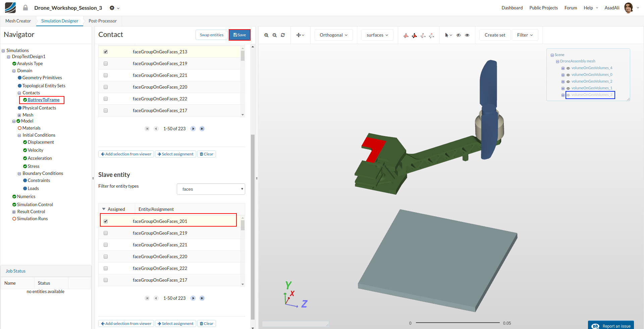644x329 pixels.
Task: Click the zoom in magnifier icon
Action: [266, 35]
